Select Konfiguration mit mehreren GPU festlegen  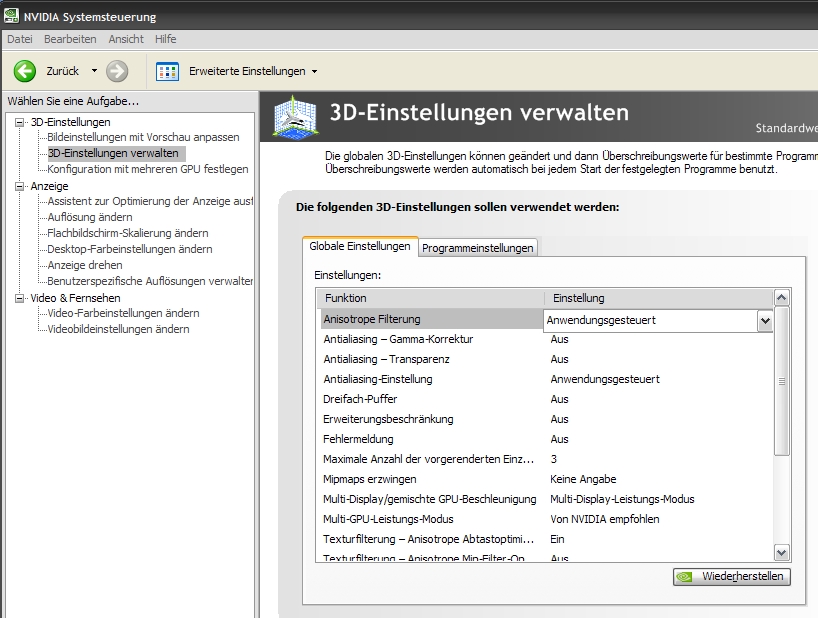coord(148,169)
